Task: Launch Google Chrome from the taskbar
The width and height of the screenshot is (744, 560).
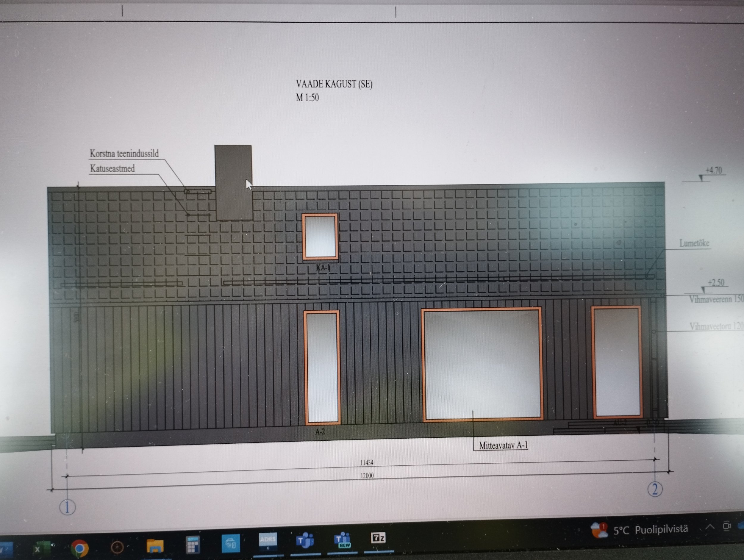Action: pos(80,548)
